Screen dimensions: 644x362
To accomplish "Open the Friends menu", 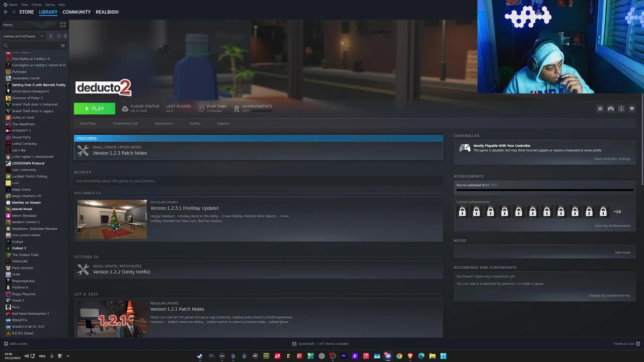I will (x=37, y=5).
